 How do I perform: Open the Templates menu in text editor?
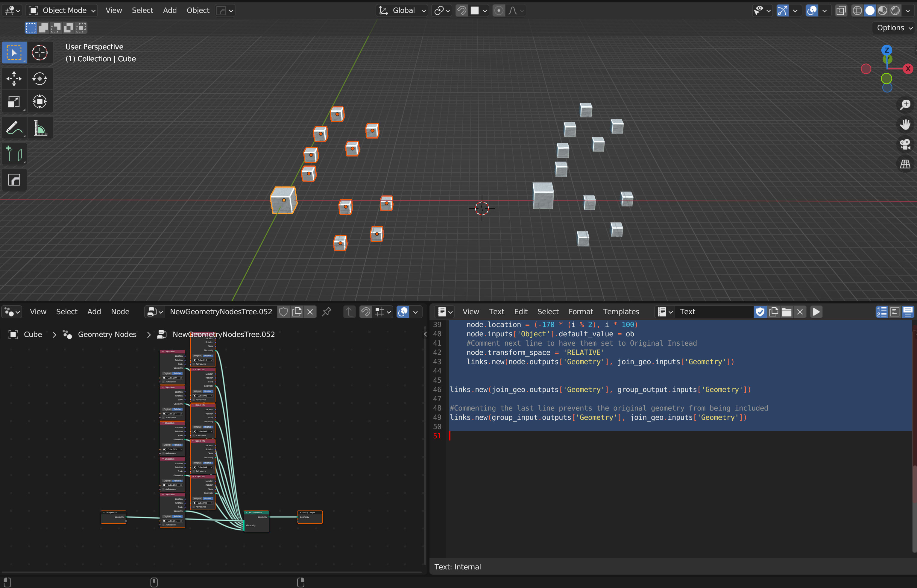coord(621,312)
